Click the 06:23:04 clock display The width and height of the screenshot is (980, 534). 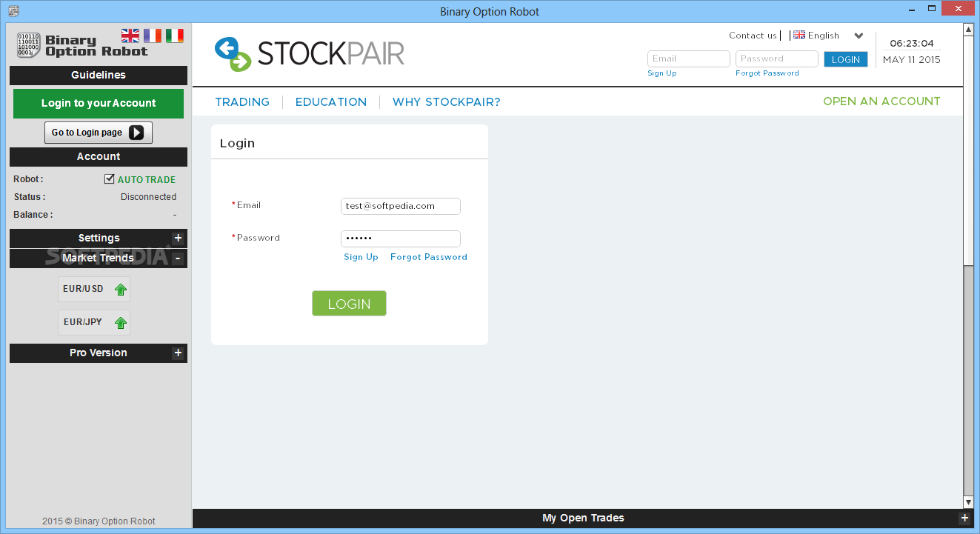coord(912,44)
